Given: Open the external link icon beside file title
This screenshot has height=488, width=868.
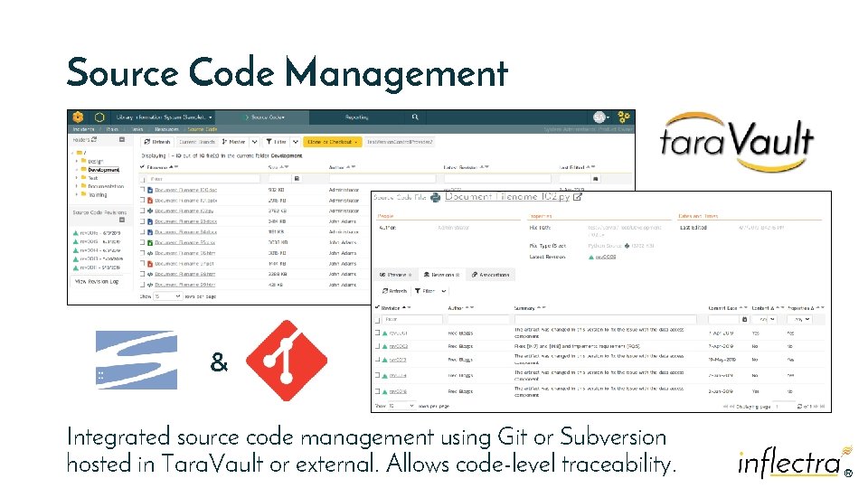Looking at the screenshot, I should [x=578, y=197].
